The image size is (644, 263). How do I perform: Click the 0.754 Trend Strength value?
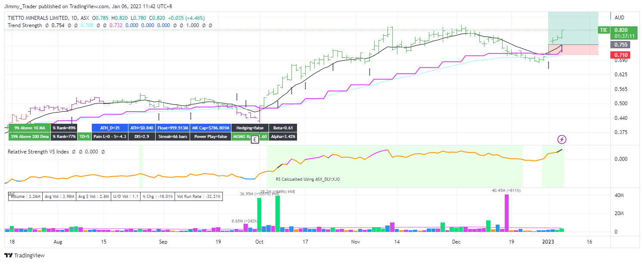58,25
